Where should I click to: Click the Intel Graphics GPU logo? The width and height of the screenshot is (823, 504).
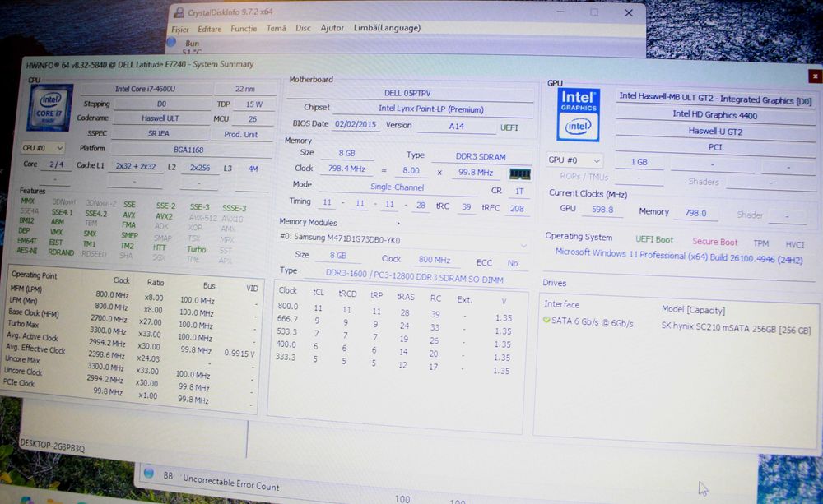(578, 115)
